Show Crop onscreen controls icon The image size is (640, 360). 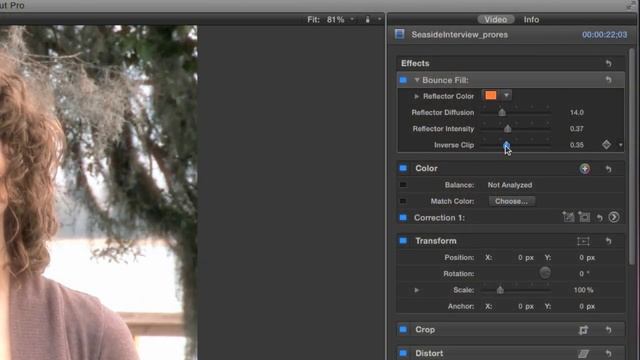click(x=583, y=330)
